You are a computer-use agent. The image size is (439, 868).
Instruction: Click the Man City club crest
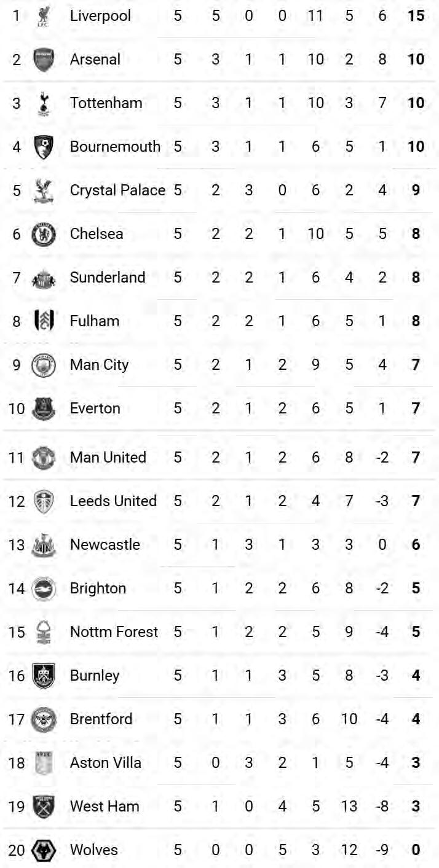pyautogui.click(x=43, y=365)
